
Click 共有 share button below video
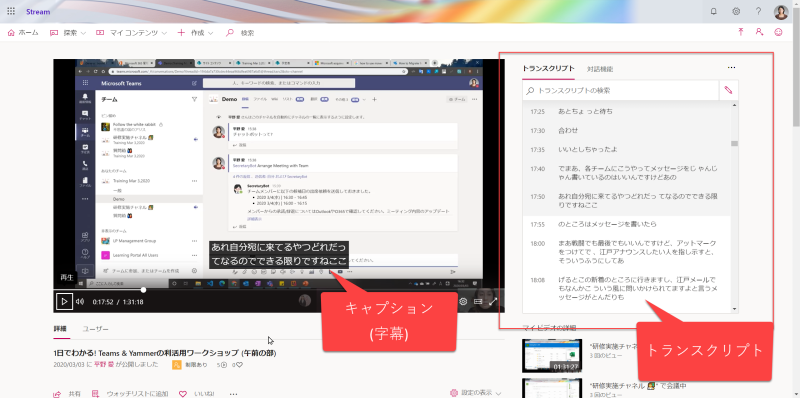[x=68, y=394]
